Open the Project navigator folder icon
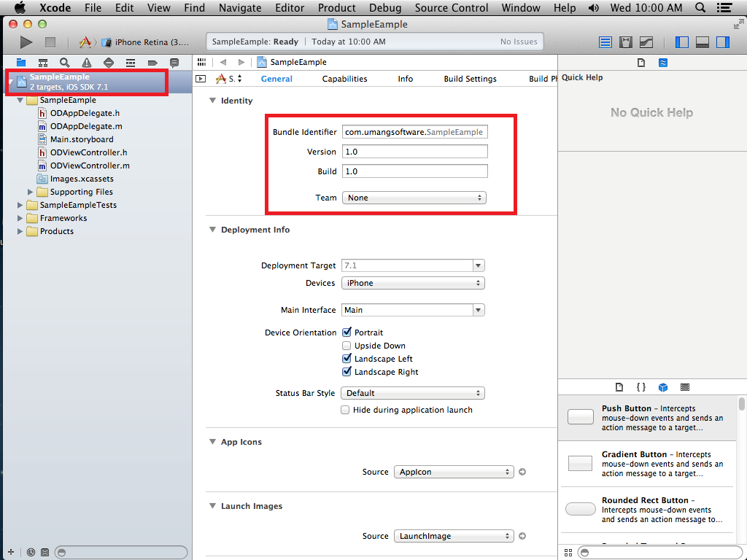The height and width of the screenshot is (560, 747). [21, 63]
